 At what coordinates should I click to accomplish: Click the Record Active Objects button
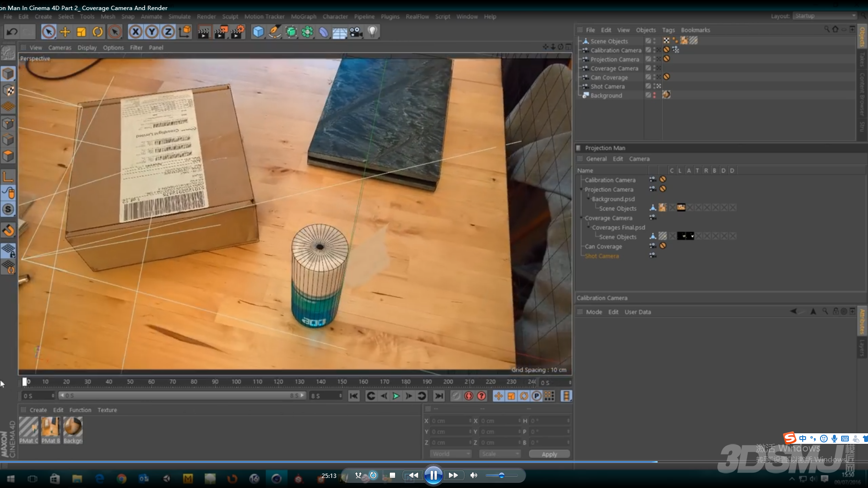(x=456, y=396)
